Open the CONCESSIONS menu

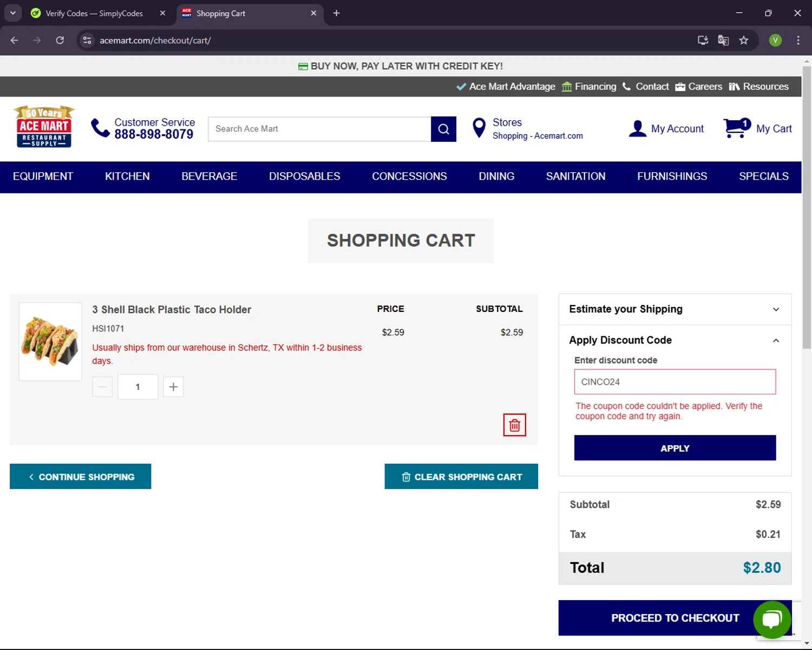coord(409,177)
